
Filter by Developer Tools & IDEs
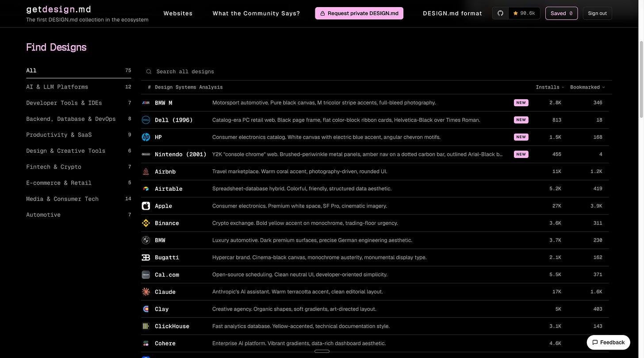(x=79, y=103)
